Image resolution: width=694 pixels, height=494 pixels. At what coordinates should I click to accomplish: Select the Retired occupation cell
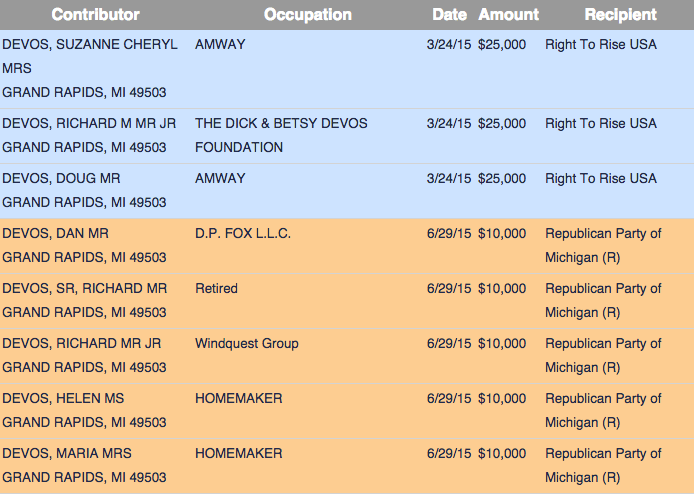[216, 289]
